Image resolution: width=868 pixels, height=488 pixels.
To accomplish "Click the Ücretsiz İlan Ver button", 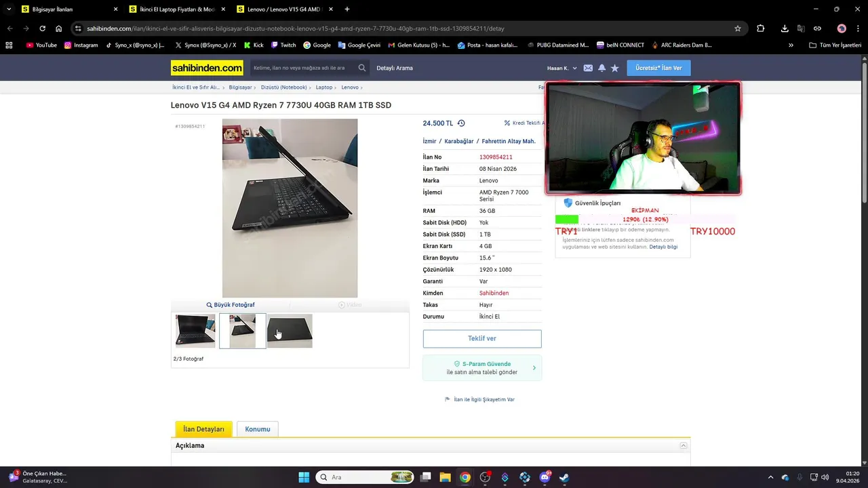I will [x=658, y=68].
